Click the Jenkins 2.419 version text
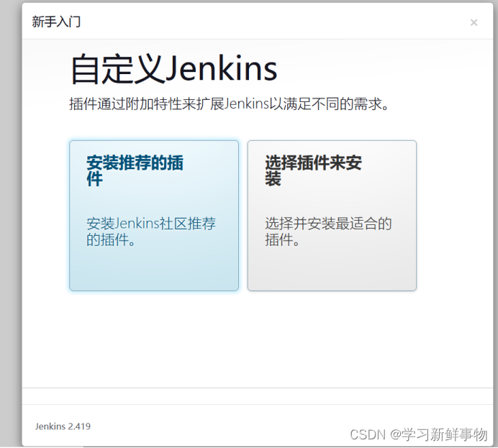This screenshot has height=448, width=498. [x=63, y=426]
